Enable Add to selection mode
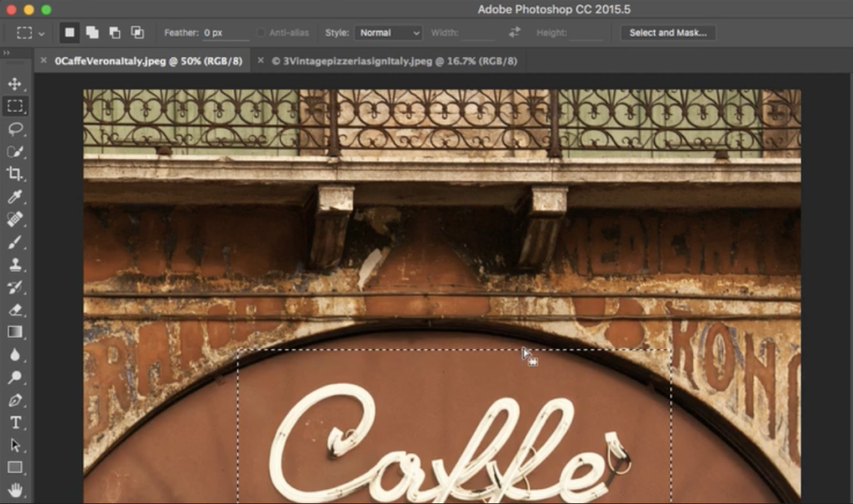 click(92, 32)
